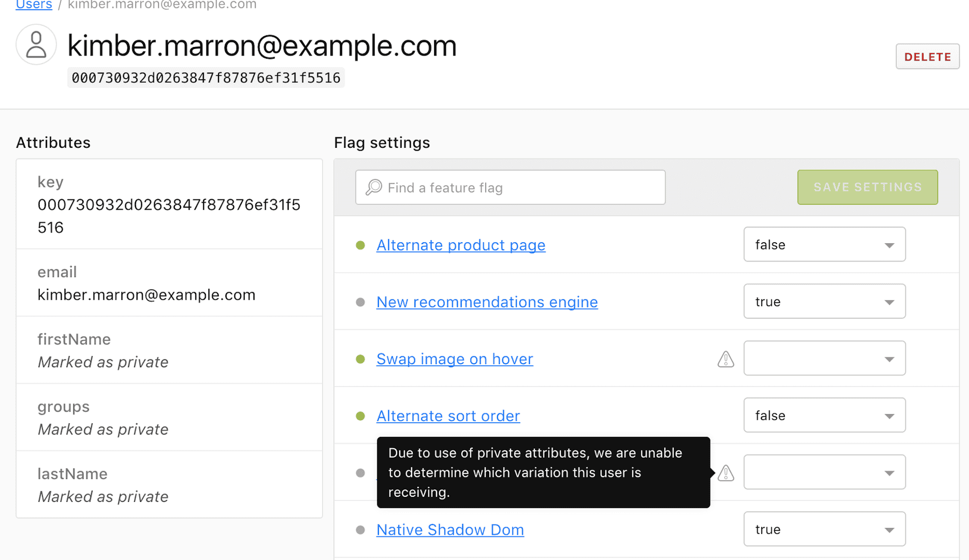Click the warning triangle under Alternate sort order

coord(725,473)
